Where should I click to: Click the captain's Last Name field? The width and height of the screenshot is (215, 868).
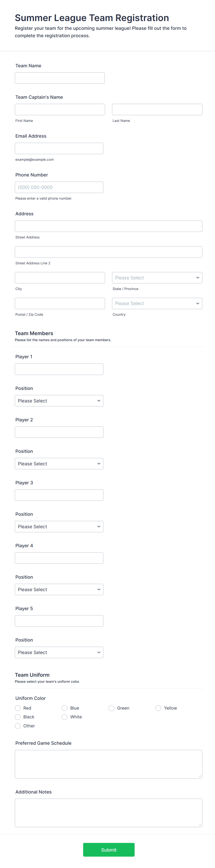point(157,109)
